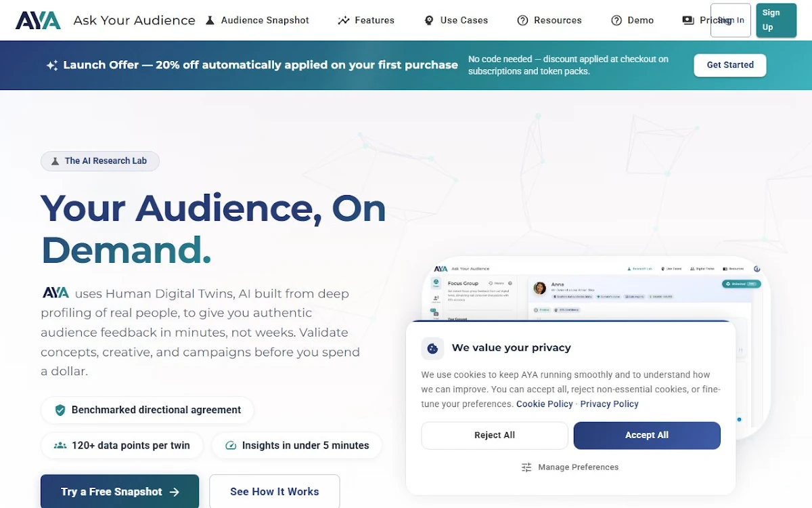Click the lightbulb head icon beside Use Cases

coord(429,20)
